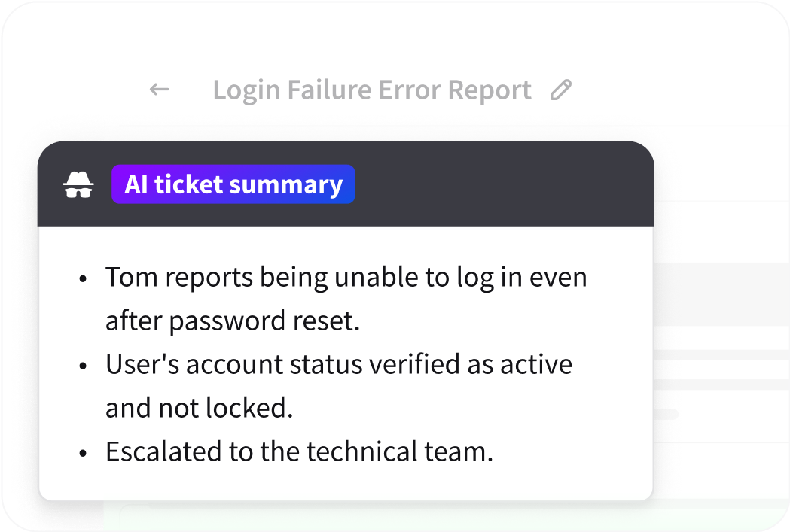Click the spy hat glyph on the dark header
The height and width of the screenshot is (532, 790).
point(80,184)
